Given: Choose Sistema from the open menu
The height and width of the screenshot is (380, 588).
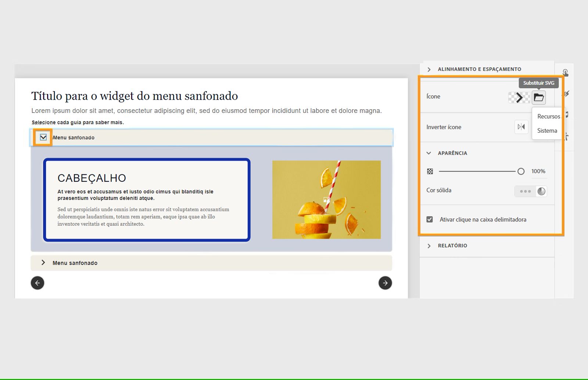Looking at the screenshot, I should coord(547,131).
